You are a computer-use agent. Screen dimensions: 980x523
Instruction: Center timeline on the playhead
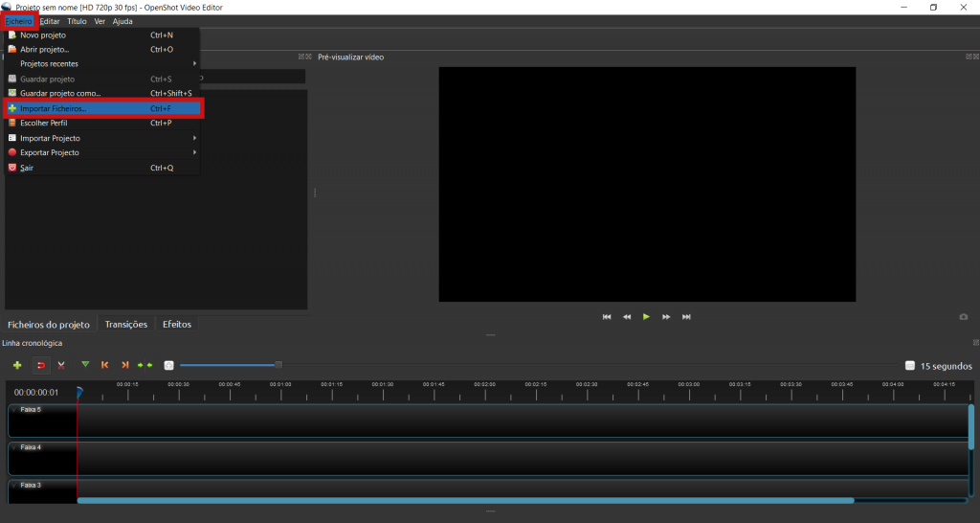[145, 365]
